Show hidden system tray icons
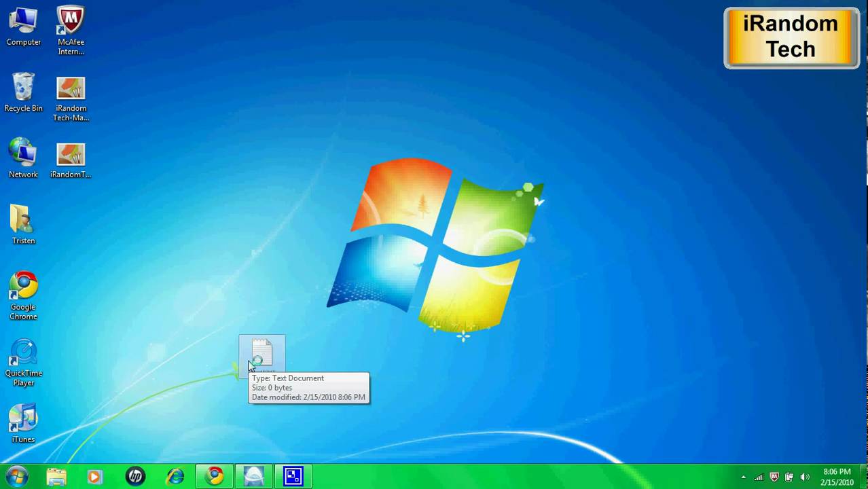This screenshot has width=868, height=489. [x=744, y=477]
